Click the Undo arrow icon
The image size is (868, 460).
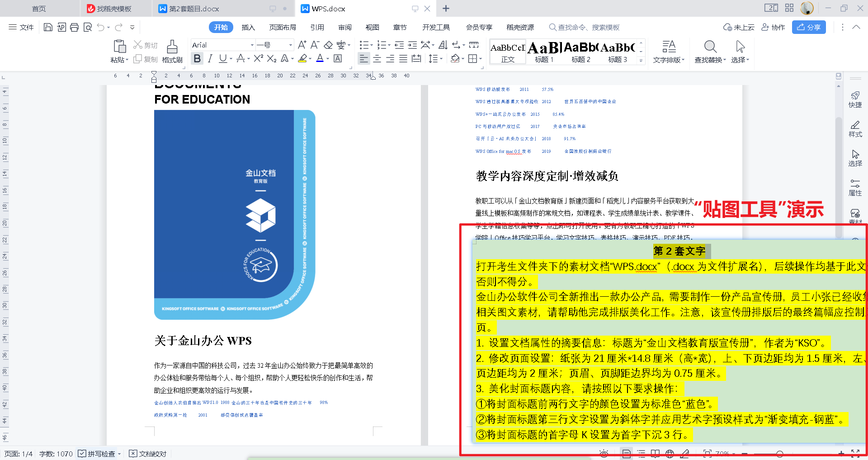pyautogui.click(x=100, y=27)
